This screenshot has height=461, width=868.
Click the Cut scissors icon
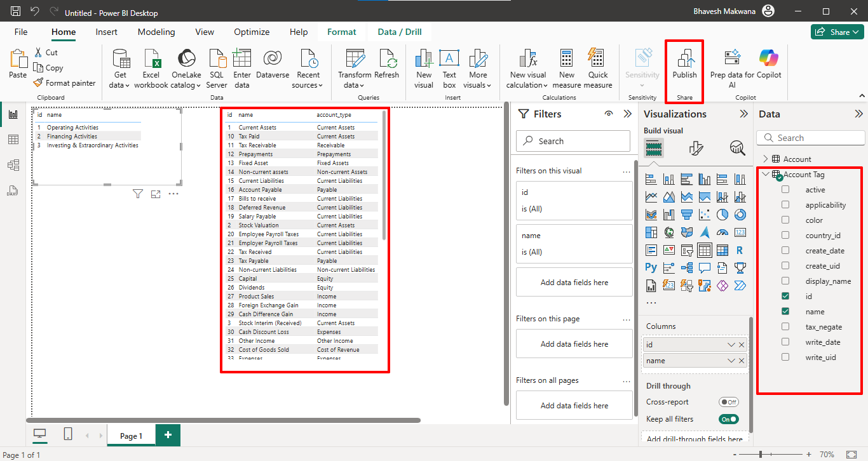tap(38, 53)
